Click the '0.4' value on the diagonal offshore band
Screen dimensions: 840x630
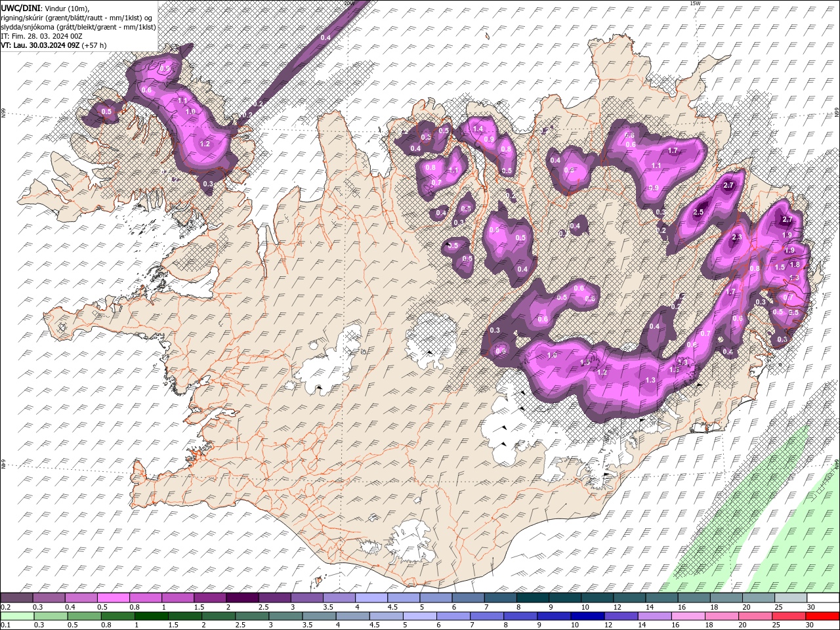(x=325, y=37)
